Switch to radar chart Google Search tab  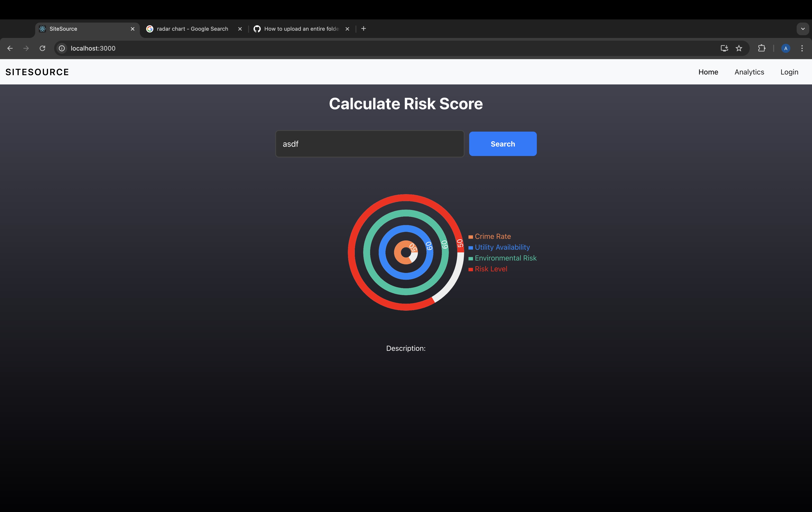tap(192, 29)
